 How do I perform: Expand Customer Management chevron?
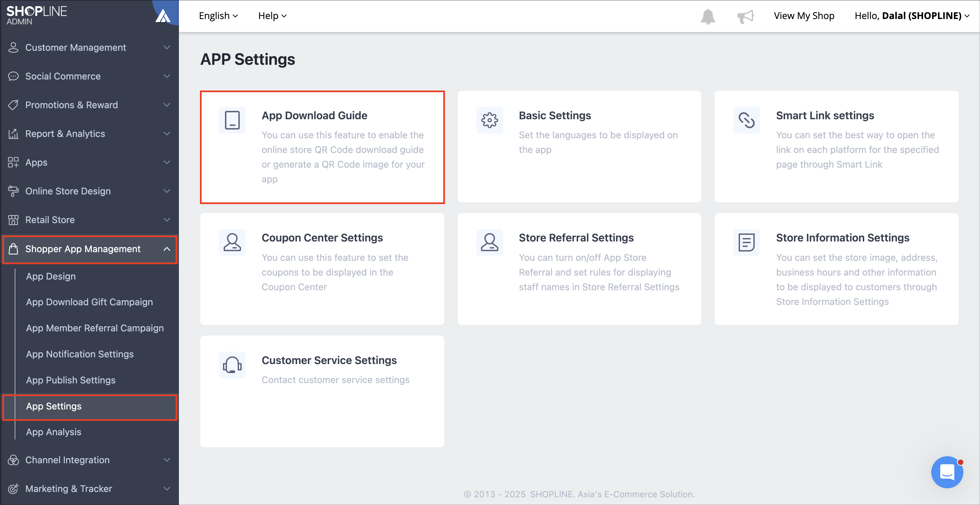coord(167,47)
